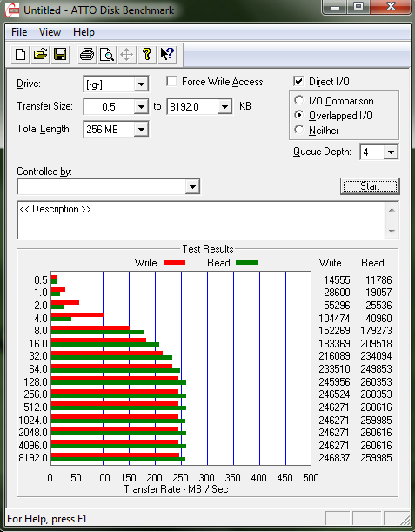Click the red Write legend swatch
This screenshot has height=532, width=415.
point(174,262)
